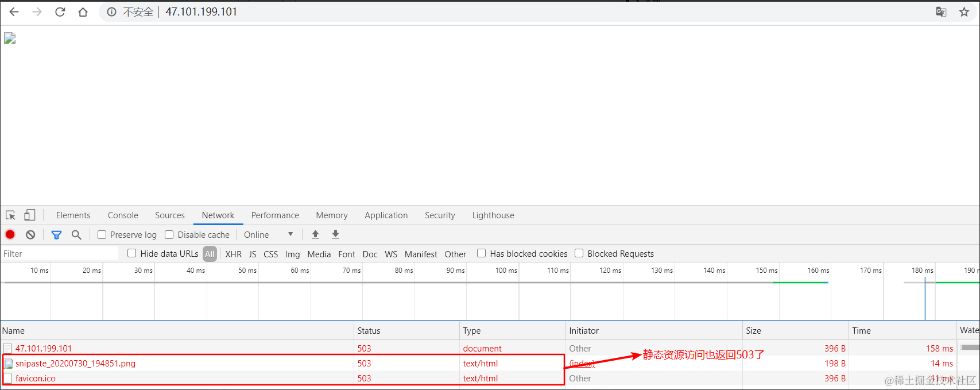Viewport: 980px width, 390px height.
Task: Filter requests by Media
Action: [319, 254]
